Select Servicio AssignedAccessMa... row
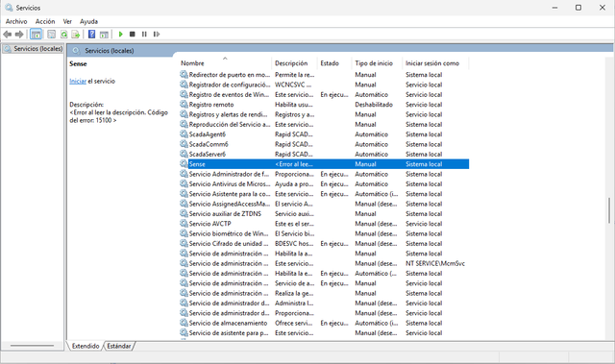Screen dimensions: 615x364 pyautogui.click(x=325, y=204)
